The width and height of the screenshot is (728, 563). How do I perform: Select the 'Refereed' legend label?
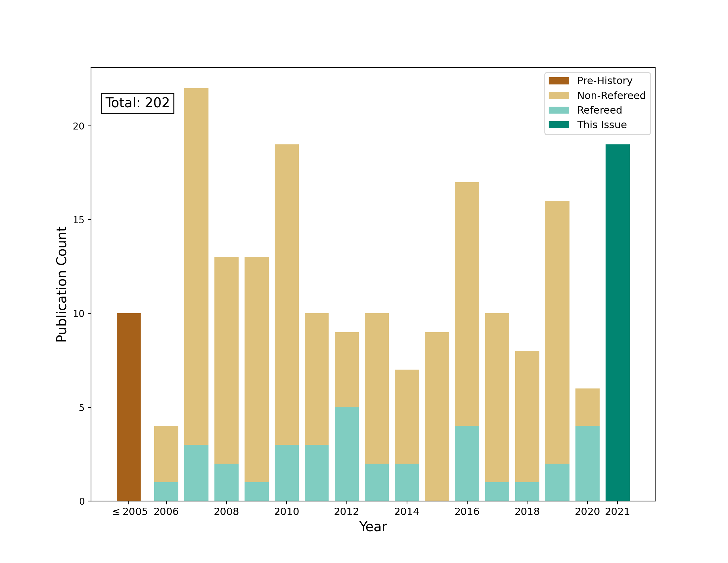[x=599, y=110]
